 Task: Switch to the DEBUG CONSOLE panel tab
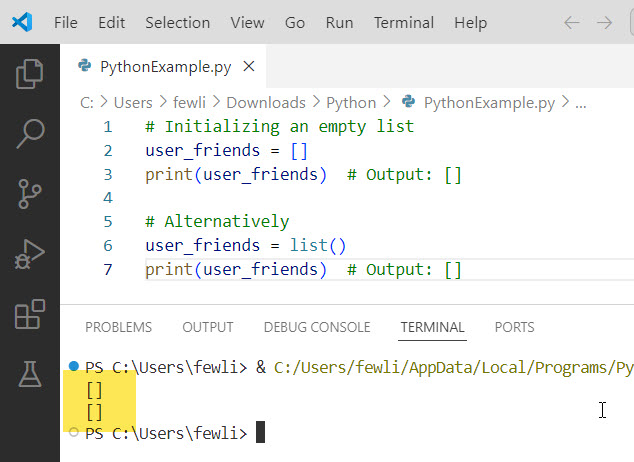[317, 327]
